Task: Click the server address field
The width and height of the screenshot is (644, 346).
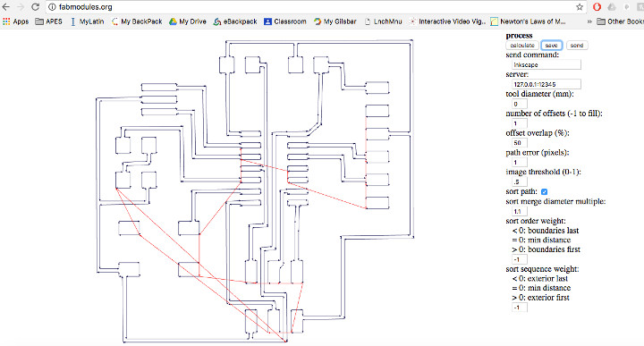Action: (547, 84)
